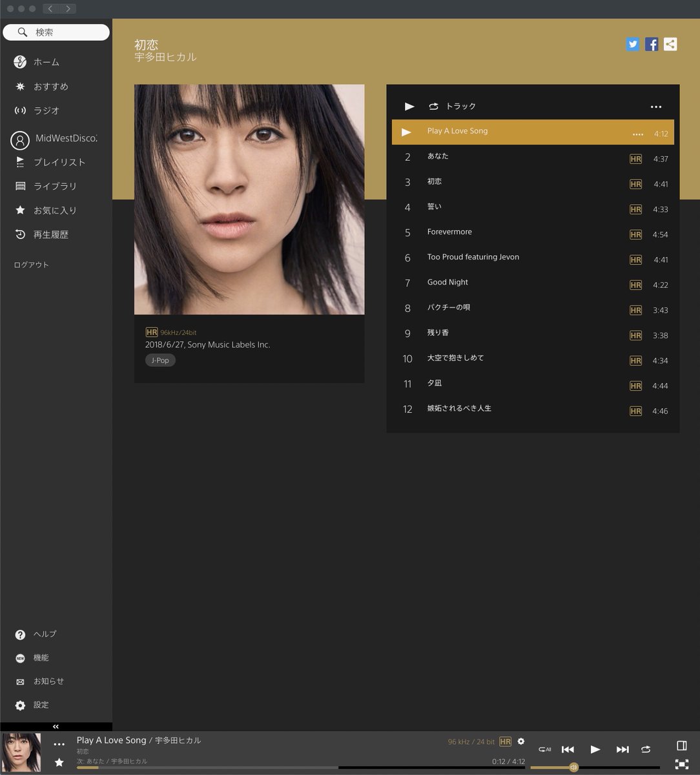Open the ライブラリ library
The image size is (700, 775).
pyautogui.click(x=46, y=186)
